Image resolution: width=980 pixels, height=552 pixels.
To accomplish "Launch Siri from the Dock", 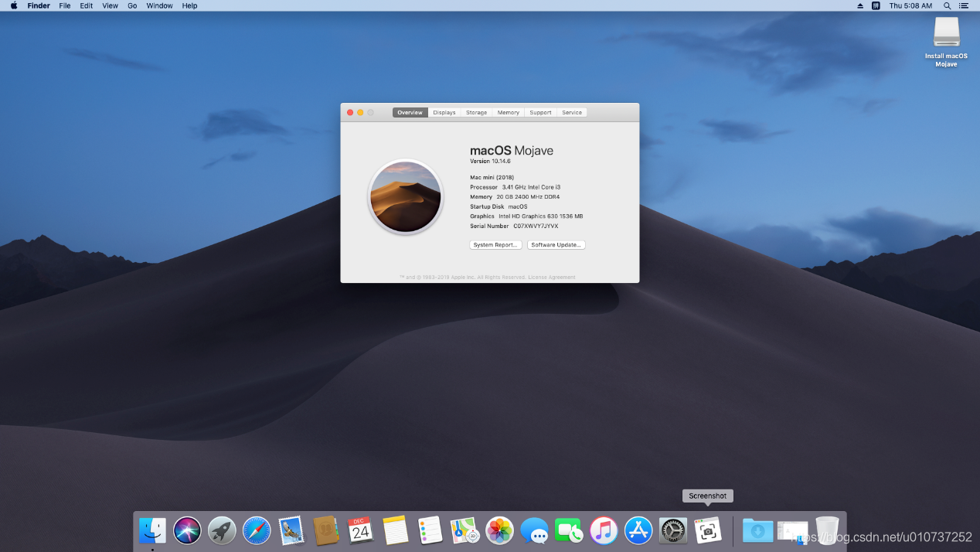I will point(187,530).
